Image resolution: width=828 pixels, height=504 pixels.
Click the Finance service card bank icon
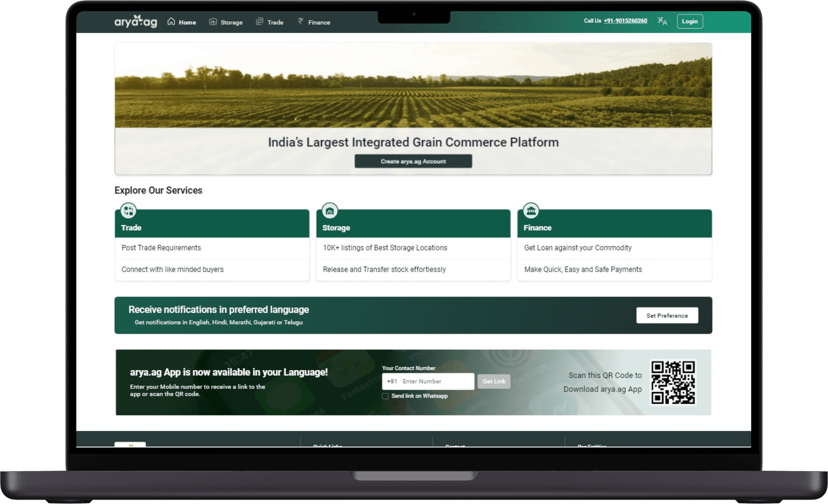(x=531, y=211)
